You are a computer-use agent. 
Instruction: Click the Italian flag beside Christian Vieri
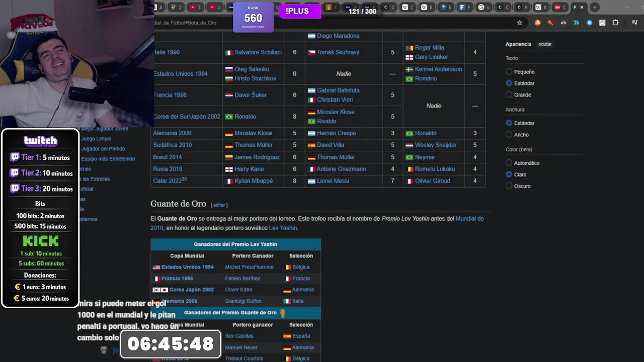[311, 100]
